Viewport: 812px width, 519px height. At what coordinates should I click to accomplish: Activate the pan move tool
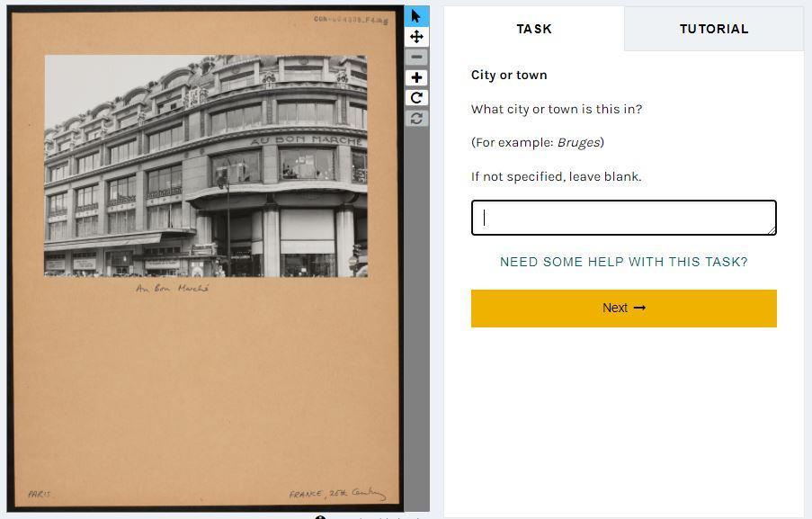point(416,37)
